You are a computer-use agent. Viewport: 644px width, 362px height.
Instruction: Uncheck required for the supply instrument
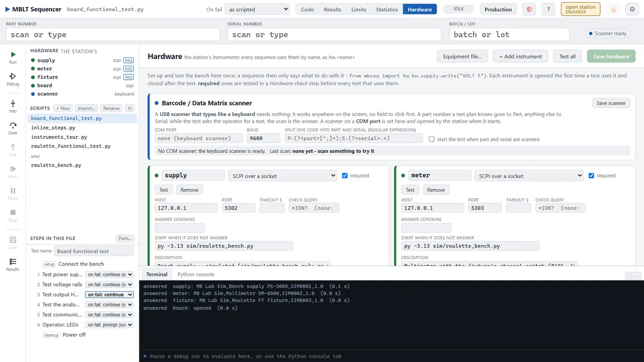coord(345,175)
